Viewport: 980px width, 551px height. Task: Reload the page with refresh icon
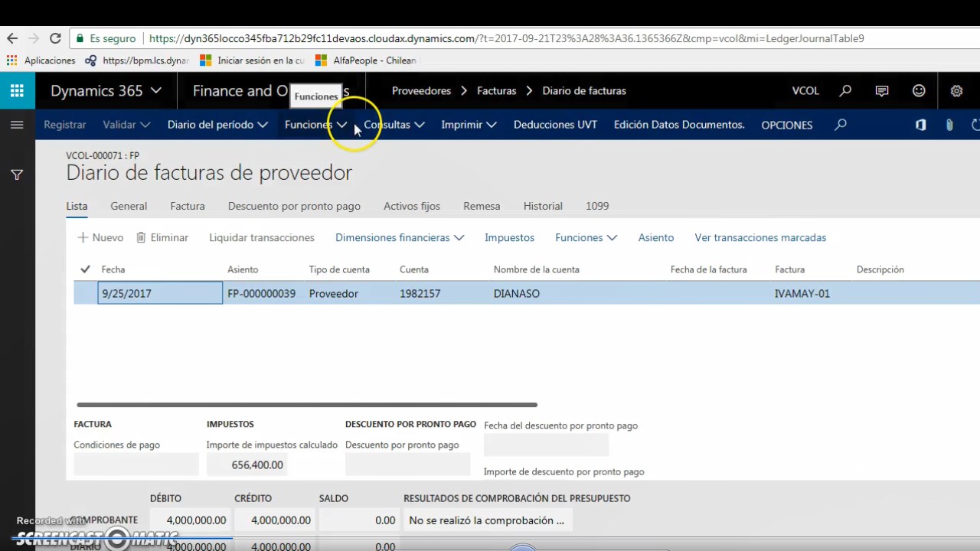click(55, 38)
